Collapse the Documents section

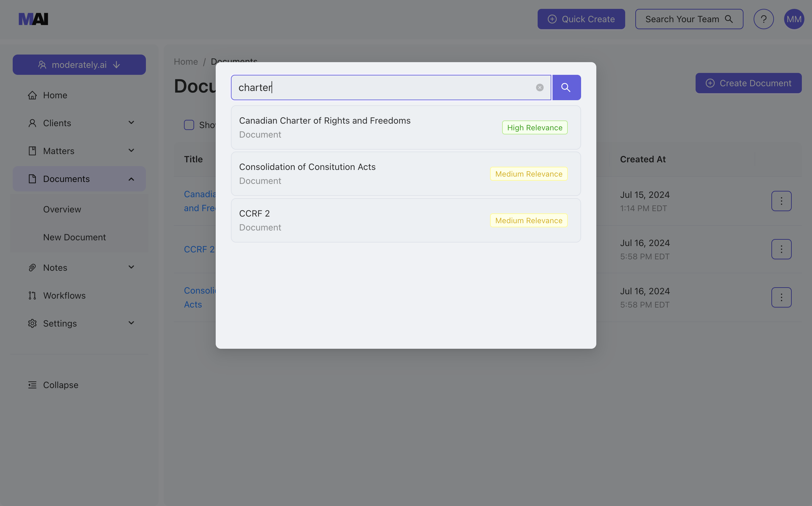(x=131, y=179)
